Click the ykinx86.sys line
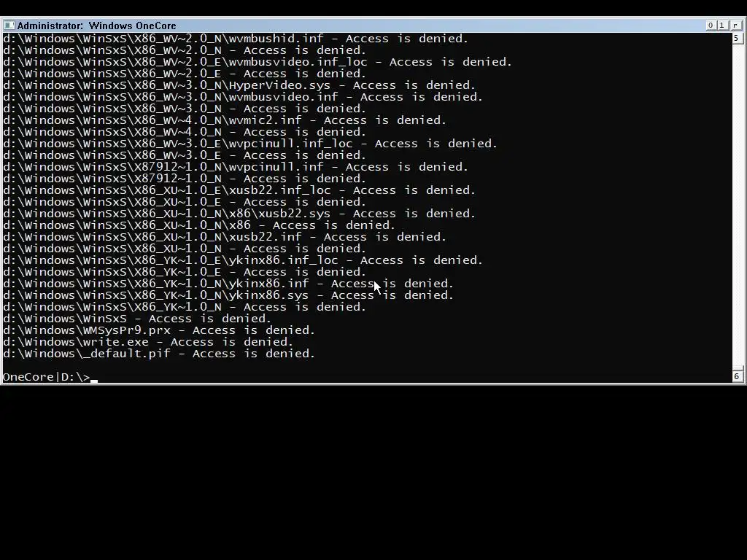Image resolution: width=747 pixels, height=560 pixels. tap(228, 295)
